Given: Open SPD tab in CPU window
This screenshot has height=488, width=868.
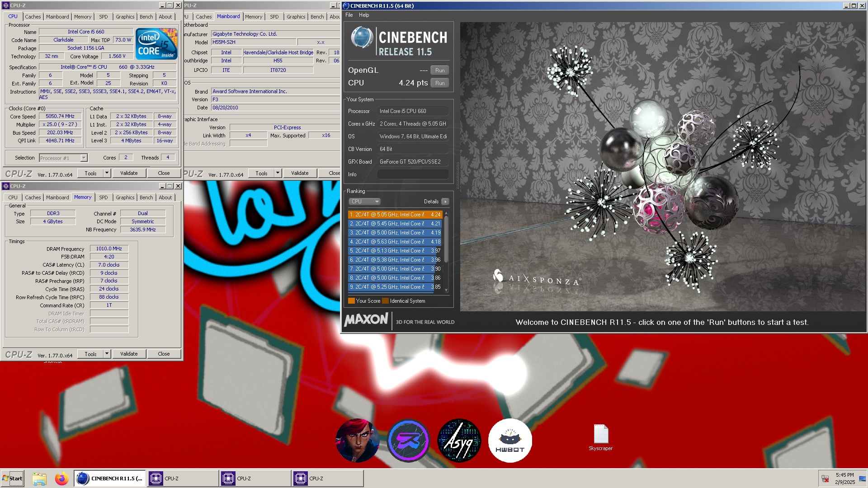Looking at the screenshot, I should point(104,17).
